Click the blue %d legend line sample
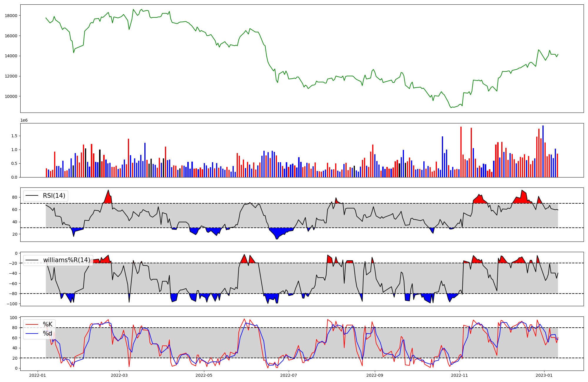 [x=32, y=334]
